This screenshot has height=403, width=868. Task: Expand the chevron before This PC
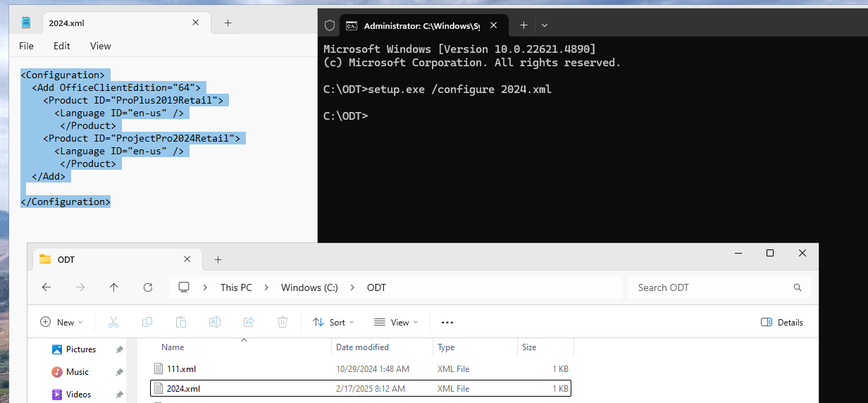pyautogui.click(x=205, y=287)
